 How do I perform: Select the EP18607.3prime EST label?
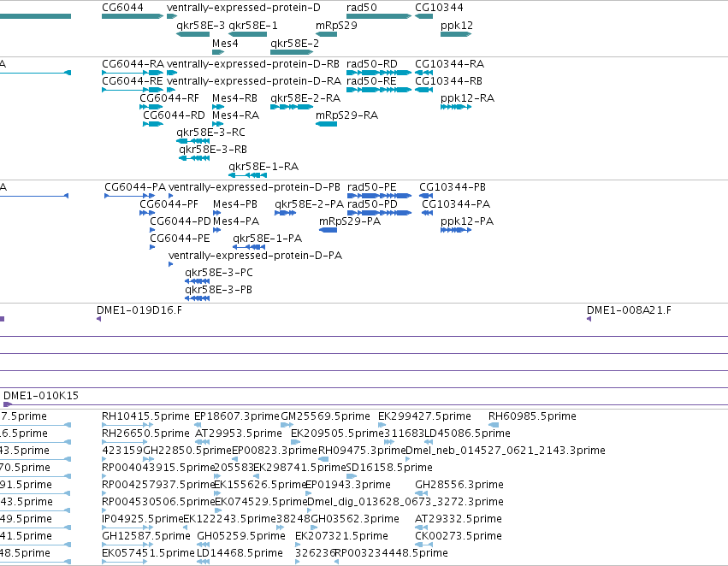point(237,416)
